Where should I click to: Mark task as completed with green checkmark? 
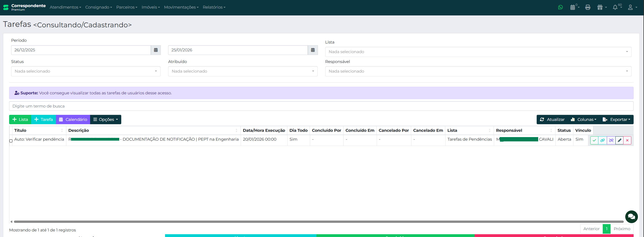pos(594,140)
